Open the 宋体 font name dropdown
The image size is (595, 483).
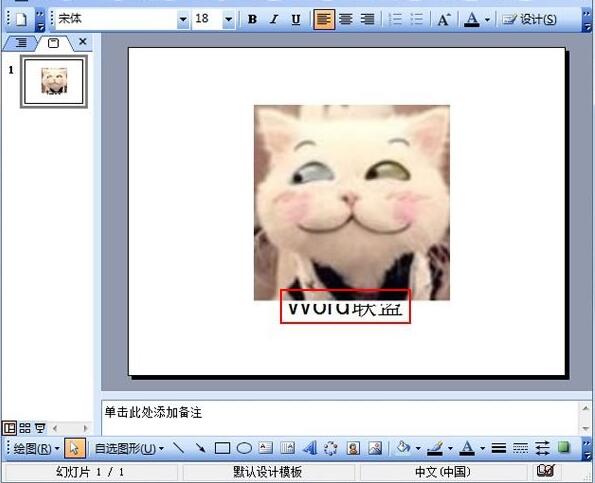[183, 19]
